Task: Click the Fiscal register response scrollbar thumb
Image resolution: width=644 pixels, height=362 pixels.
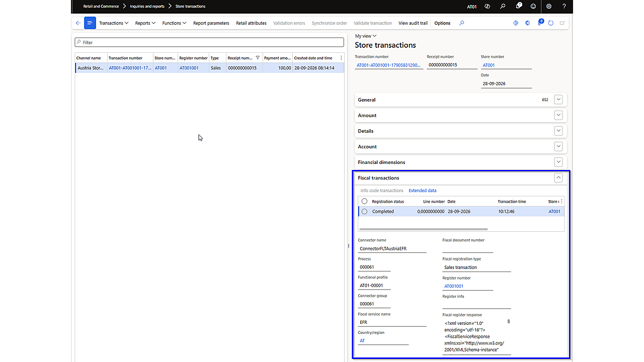Action: 509,321
